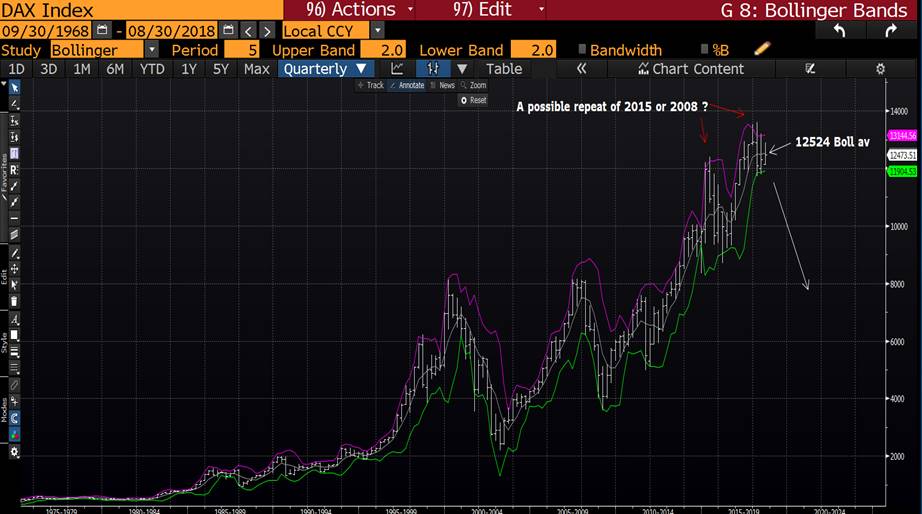The height and width of the screenshot is (514, 922).
Task: Click the Lower Band value field
Action: pyautogui.click(x=533, y=50)
